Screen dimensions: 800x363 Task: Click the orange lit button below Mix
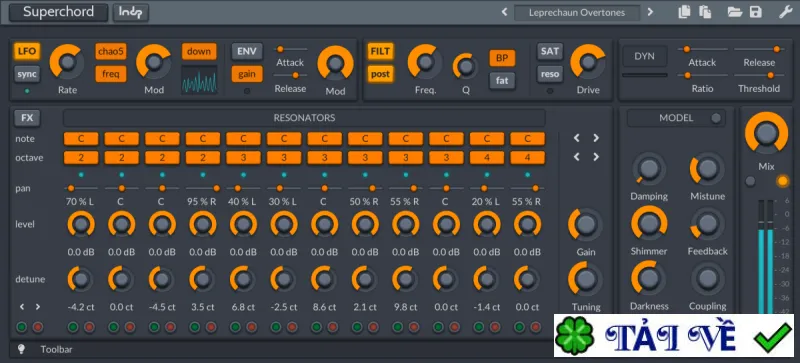click(x=782, y=181)
